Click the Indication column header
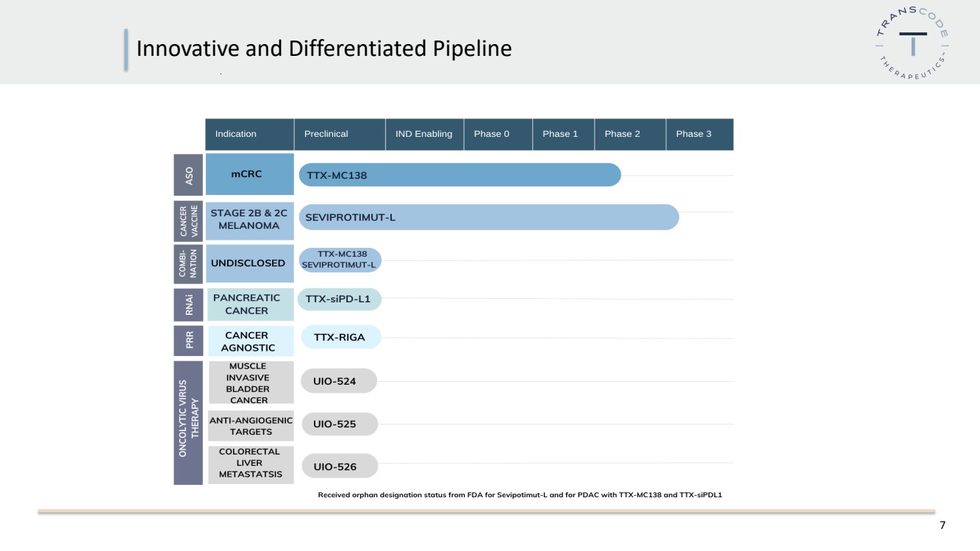This screenshot has width=980, height=551. (249, 134)
